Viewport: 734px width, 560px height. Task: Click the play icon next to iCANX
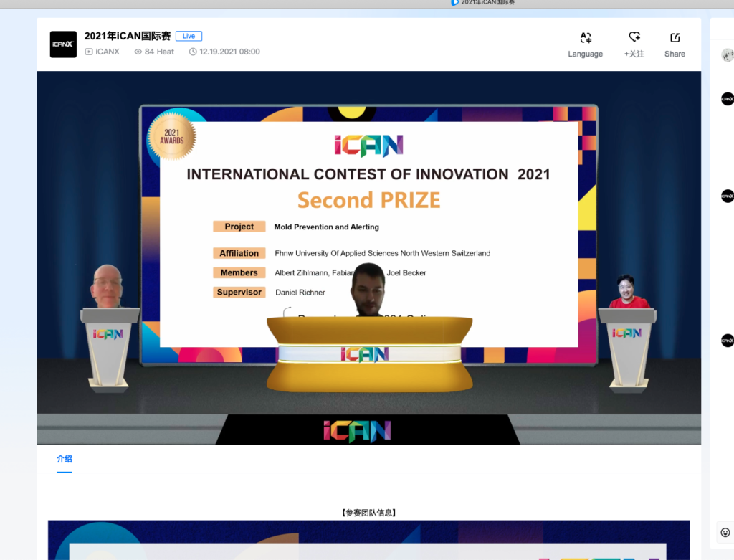(x=89, y=52)
